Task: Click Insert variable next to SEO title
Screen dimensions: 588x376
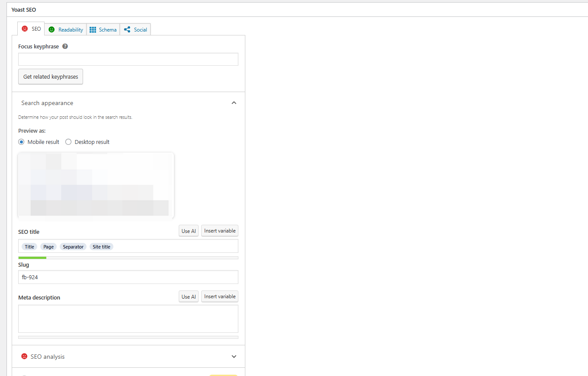Action: (x=220, y=231)
